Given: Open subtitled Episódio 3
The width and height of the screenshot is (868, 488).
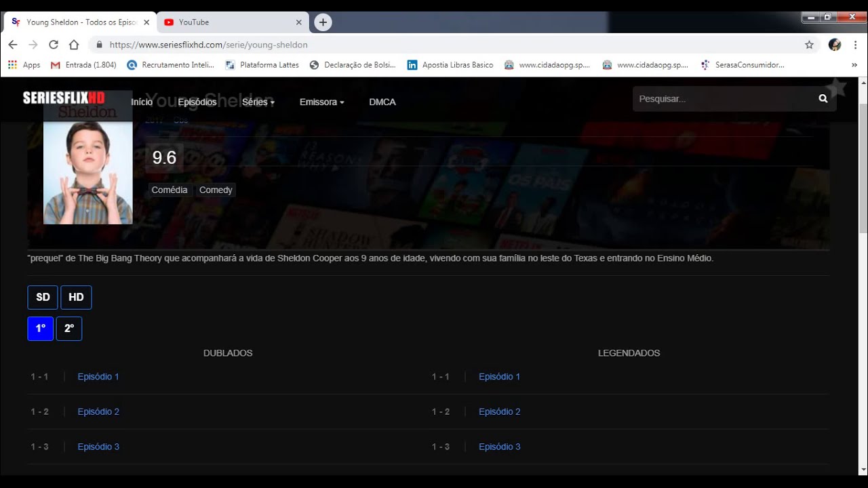Looking at the screenshot, I should coord(500,447).
